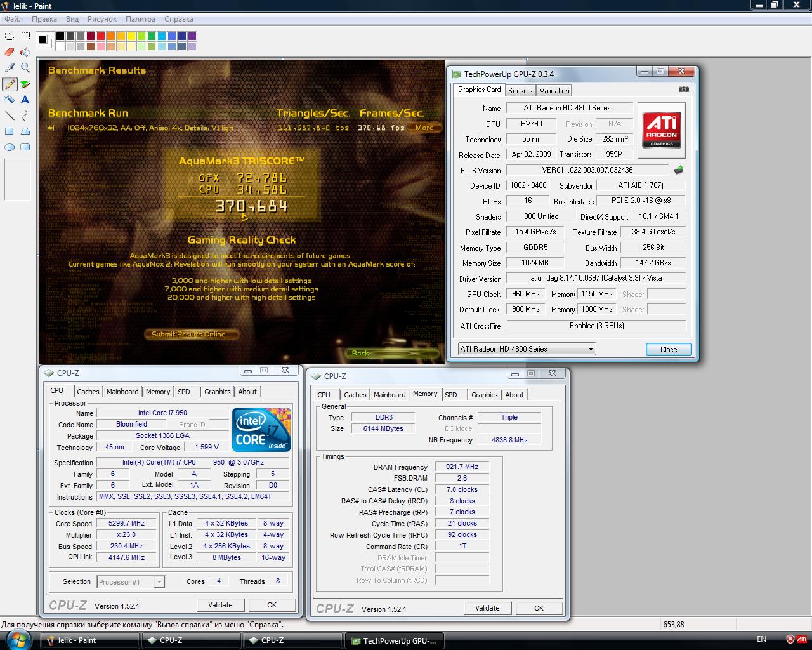Image resolution: width=812 pixels, height=650 pixels.
Task: Click the BIOS Version field in GPU-Z
Action: click(x=587, y=170)
